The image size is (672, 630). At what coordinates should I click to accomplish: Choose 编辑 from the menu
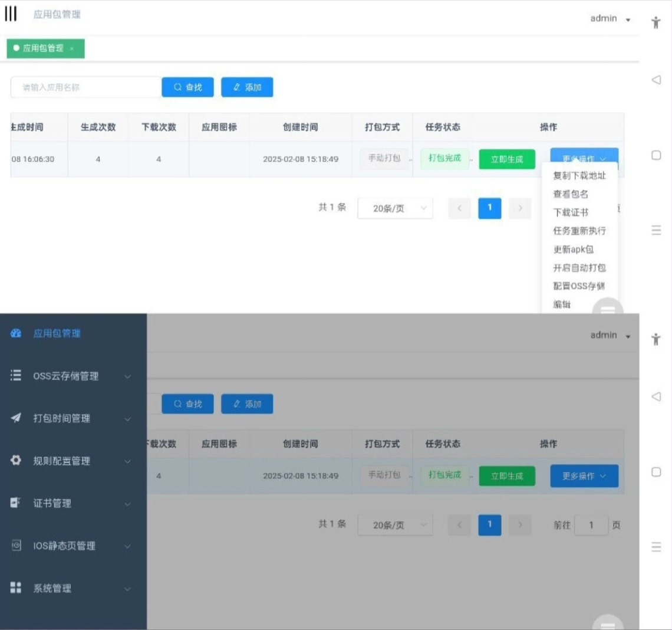tap(562, 304)
